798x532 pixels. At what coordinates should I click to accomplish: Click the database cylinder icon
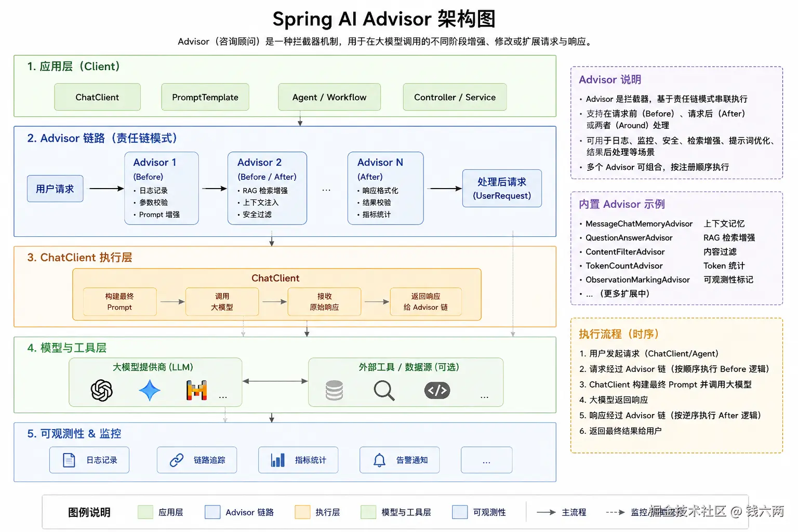(334, 390)
